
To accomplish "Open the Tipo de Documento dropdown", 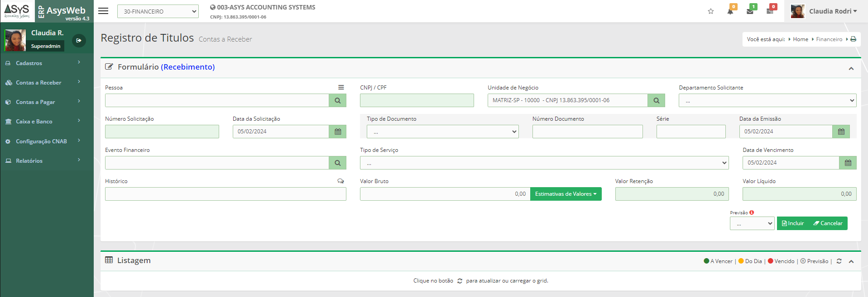I will coord(442,132).
